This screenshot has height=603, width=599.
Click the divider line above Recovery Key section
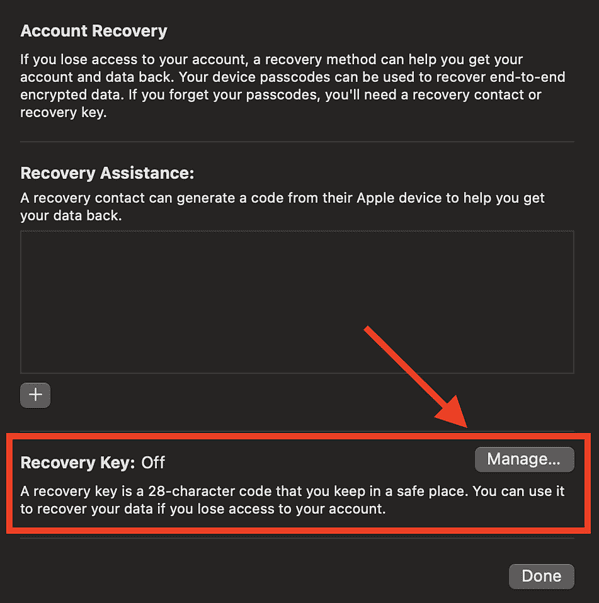[297, 431]
